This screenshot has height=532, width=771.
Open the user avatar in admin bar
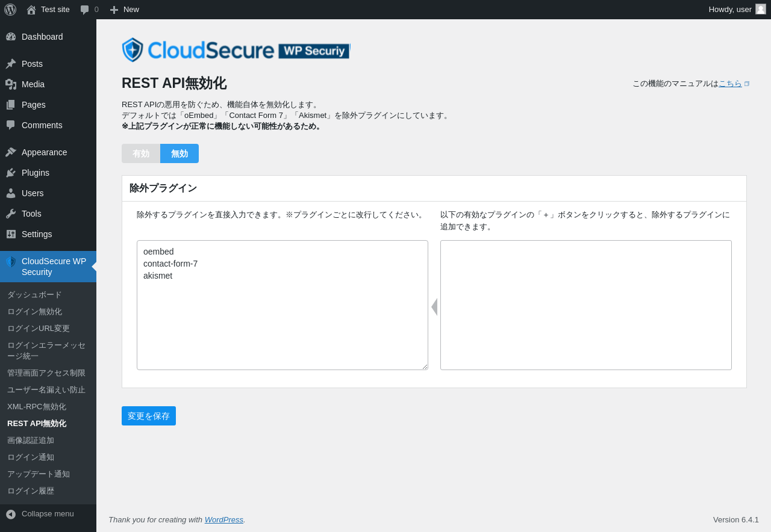point(761,9)
